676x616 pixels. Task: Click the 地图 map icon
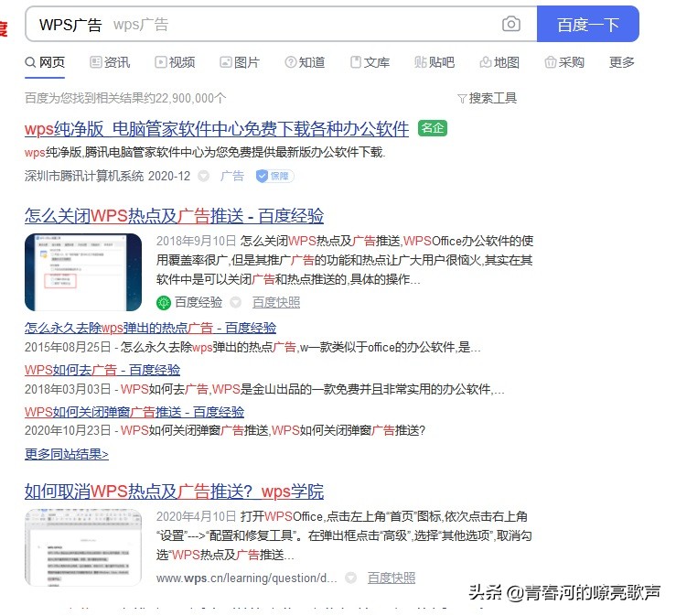(486, 62)
